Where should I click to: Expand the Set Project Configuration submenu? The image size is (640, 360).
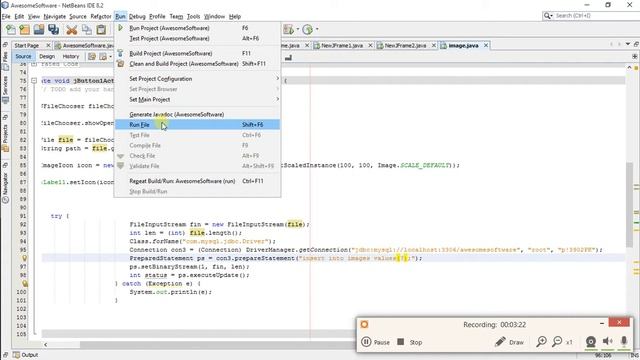point(198,79)
